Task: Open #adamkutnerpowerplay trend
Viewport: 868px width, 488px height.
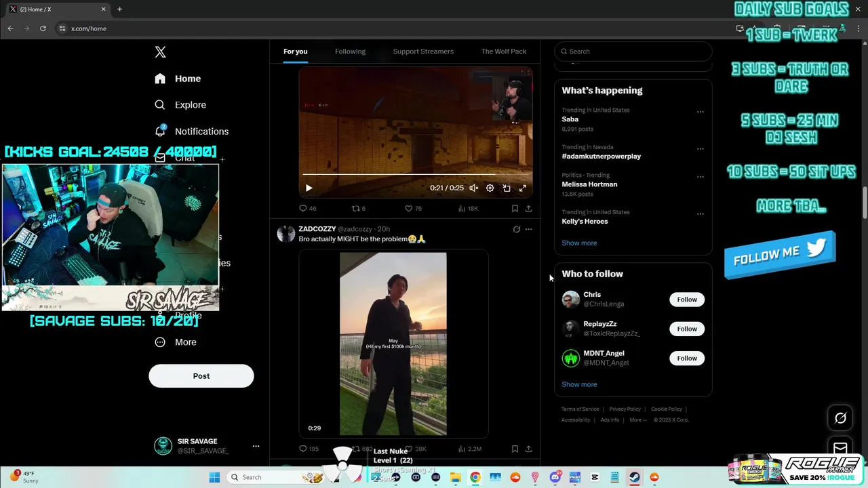Action: point(601,157)
